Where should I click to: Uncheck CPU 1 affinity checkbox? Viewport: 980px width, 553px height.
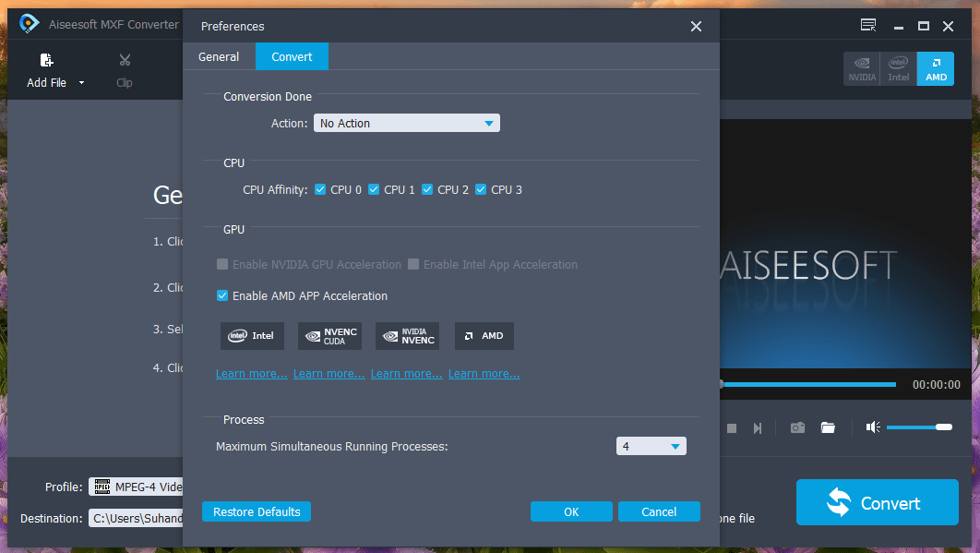(374, 189)
